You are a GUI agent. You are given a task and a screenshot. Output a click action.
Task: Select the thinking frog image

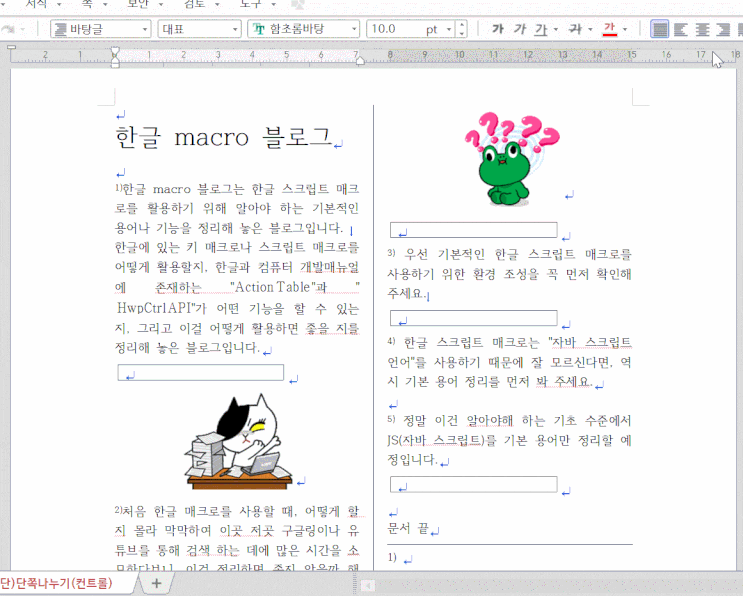coord(511,158)
